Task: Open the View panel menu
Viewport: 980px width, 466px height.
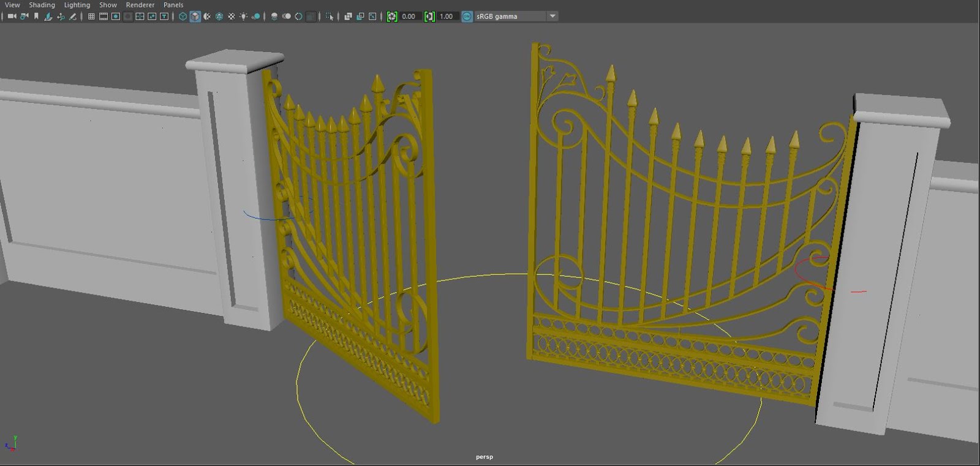Action: [12, 5]
